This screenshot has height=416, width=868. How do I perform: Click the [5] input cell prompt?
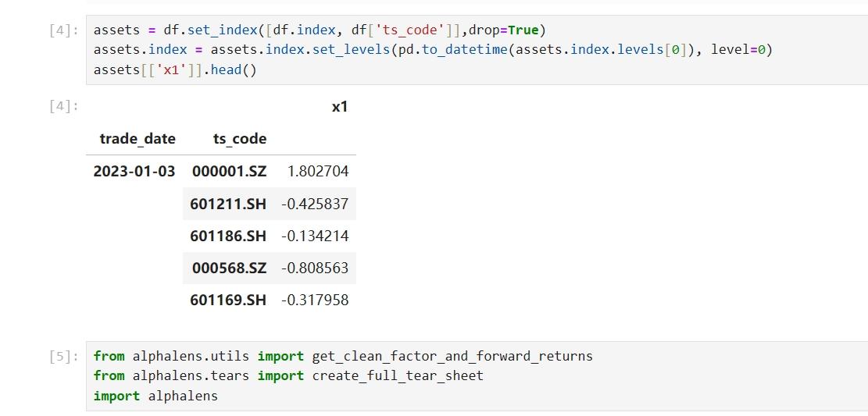(63, 357)
